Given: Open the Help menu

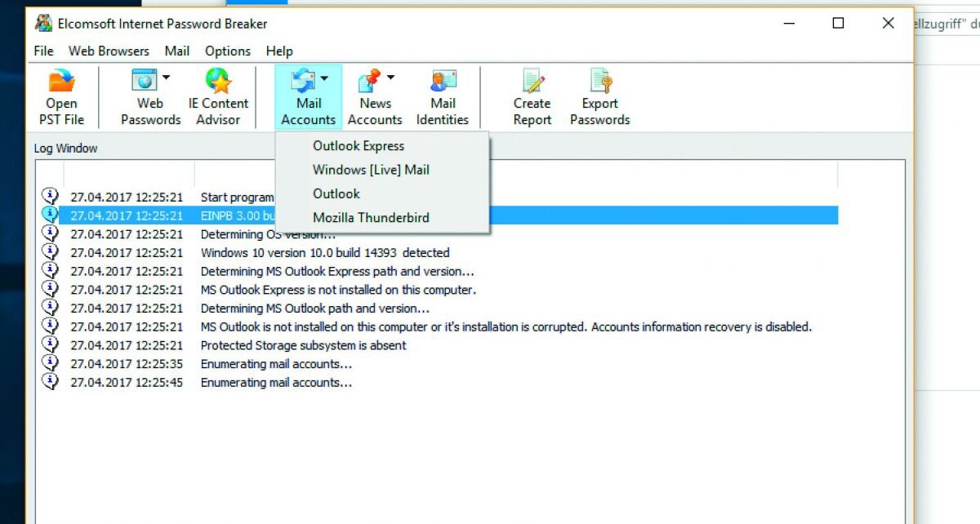Looking at the screenshot, I should pos(279,51).
